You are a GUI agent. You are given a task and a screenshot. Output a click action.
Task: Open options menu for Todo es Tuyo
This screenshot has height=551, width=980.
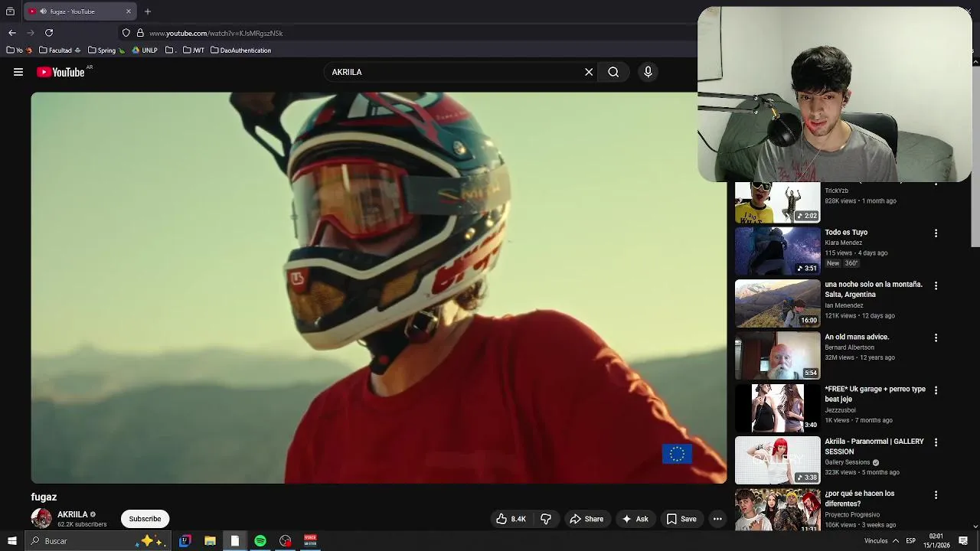[936, 233]
